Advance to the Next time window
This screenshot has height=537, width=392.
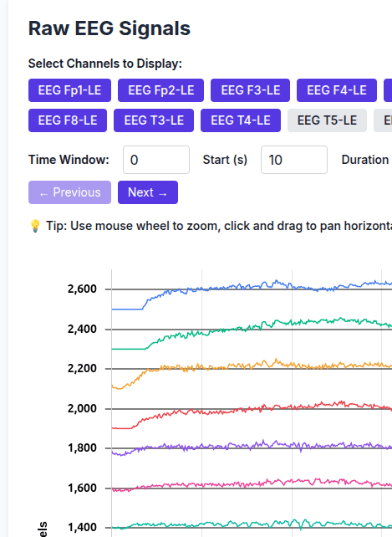click(x=148, y=192)
